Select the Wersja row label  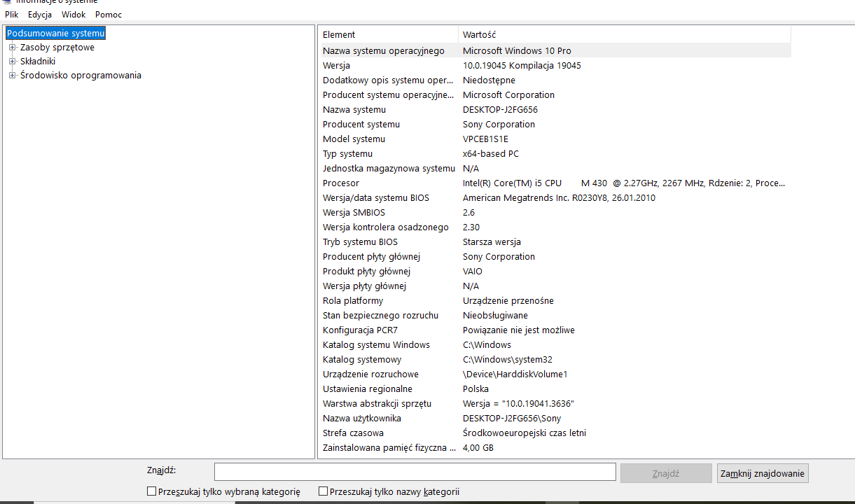336,65
